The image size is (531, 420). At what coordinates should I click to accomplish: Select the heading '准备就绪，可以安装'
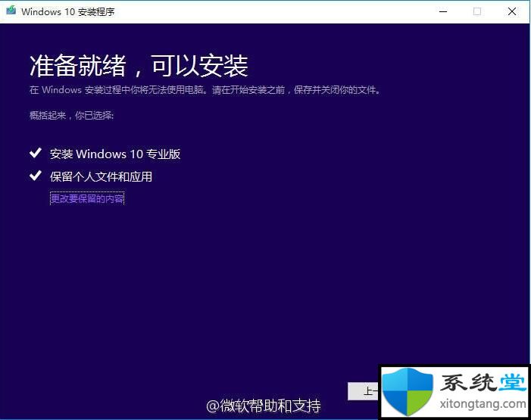point(139,65)
